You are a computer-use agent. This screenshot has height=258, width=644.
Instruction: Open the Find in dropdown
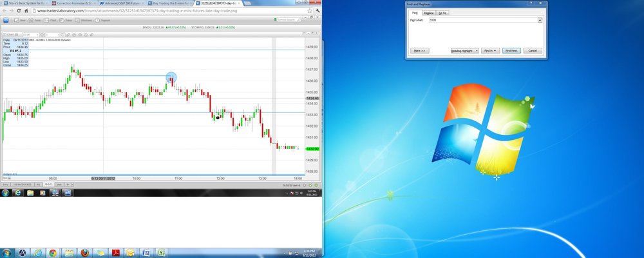click(490, 50)
